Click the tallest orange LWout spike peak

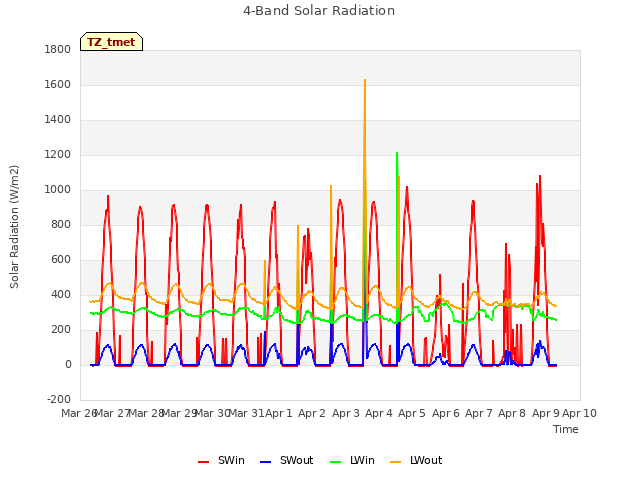point(365,80)
